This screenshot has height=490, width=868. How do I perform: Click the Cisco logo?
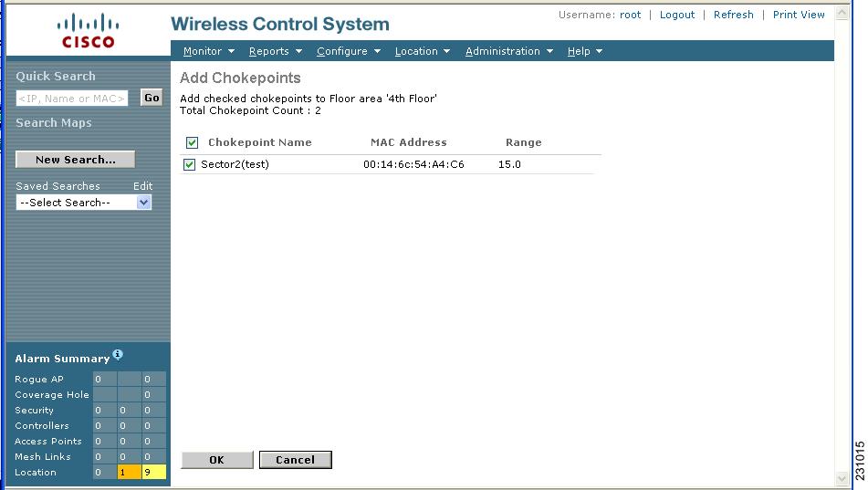[x=88, y=31]
